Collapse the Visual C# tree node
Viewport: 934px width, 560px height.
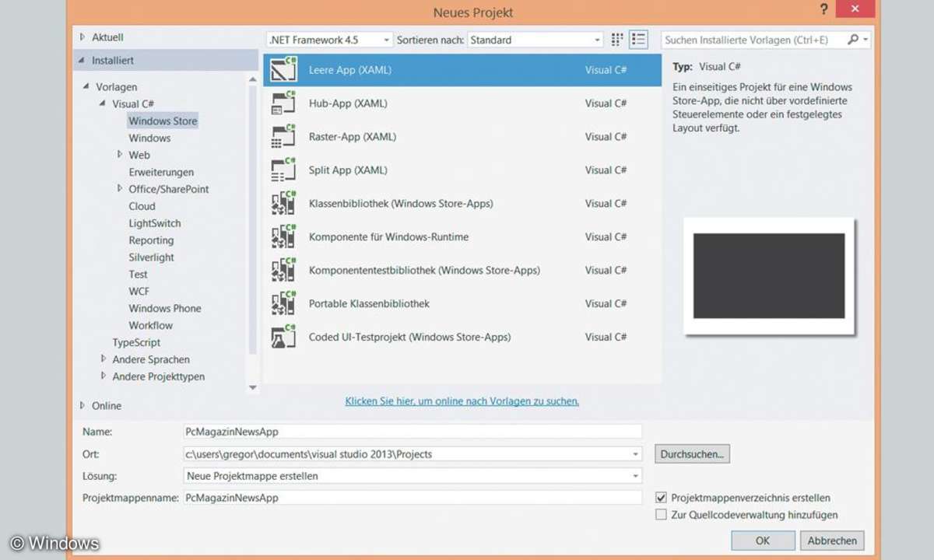click(103, 103)
